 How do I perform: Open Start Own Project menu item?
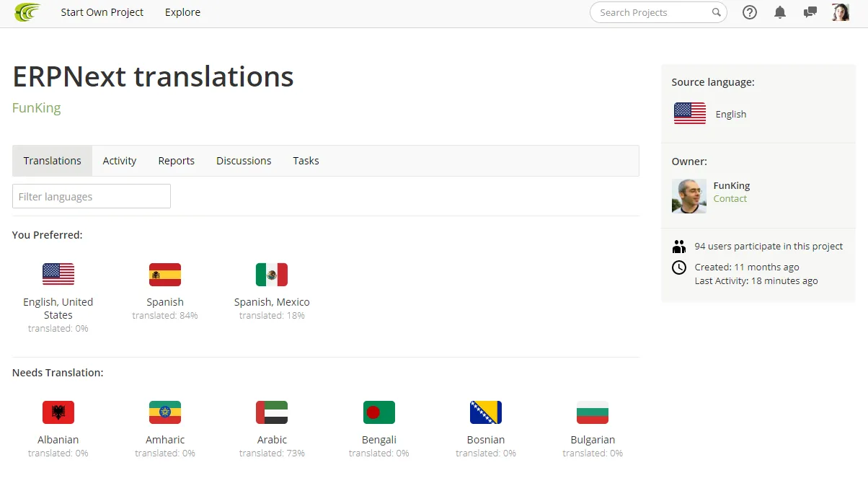(102, 12)
